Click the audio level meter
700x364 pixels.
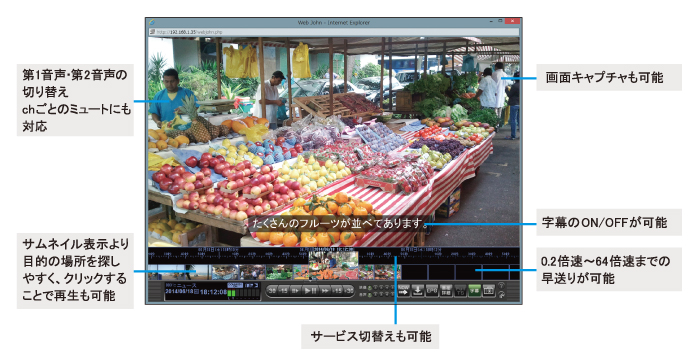[243, 293]
